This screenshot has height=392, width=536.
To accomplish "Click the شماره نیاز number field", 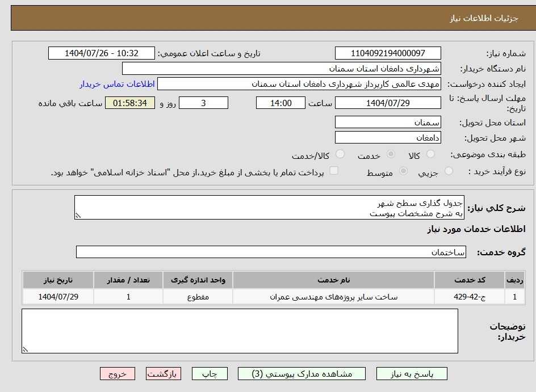I will click(388, 53).
